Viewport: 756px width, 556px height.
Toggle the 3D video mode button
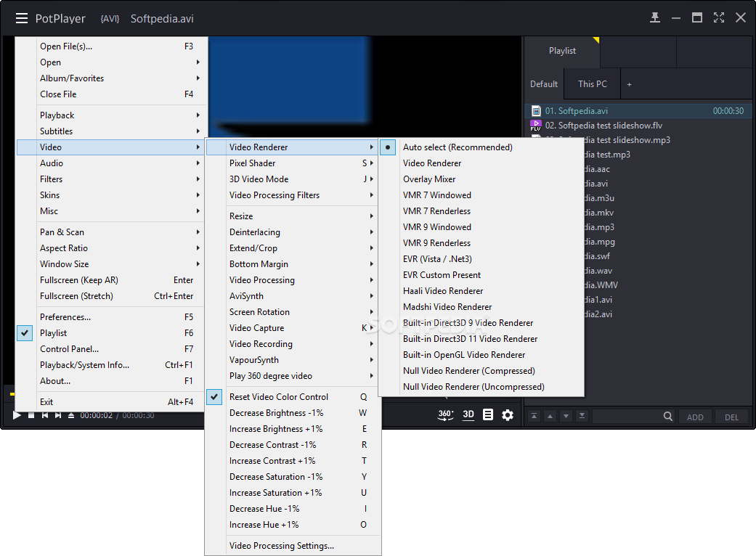(x=468, y=415)
